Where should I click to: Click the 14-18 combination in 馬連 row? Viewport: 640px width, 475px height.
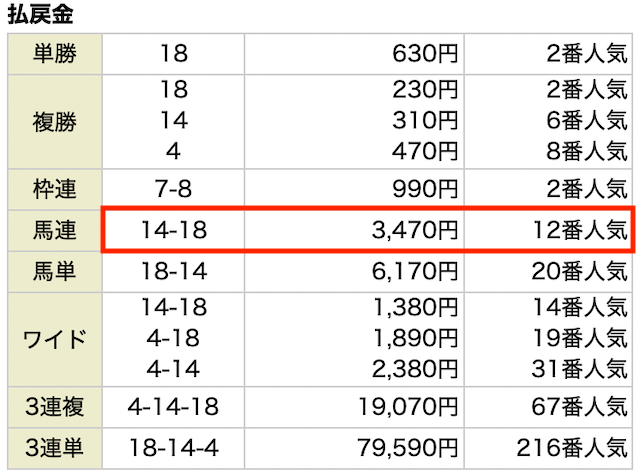pyautogui.click(x=174, y=231)
